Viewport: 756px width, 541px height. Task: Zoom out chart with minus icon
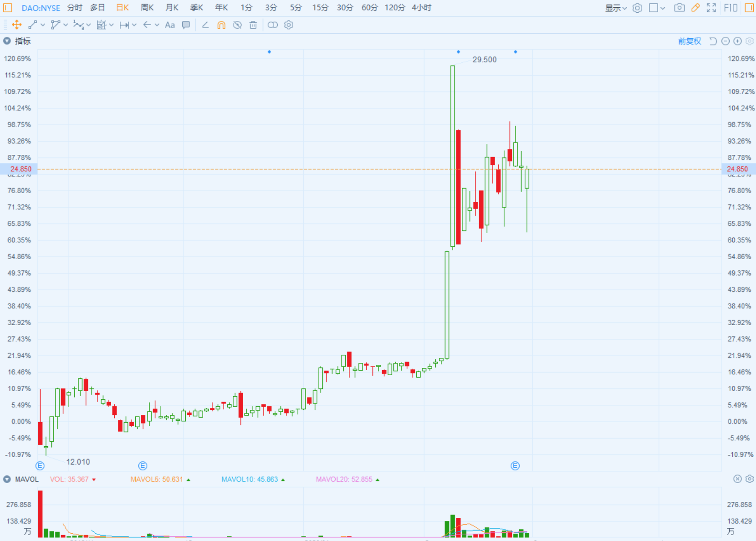[725, 41]
